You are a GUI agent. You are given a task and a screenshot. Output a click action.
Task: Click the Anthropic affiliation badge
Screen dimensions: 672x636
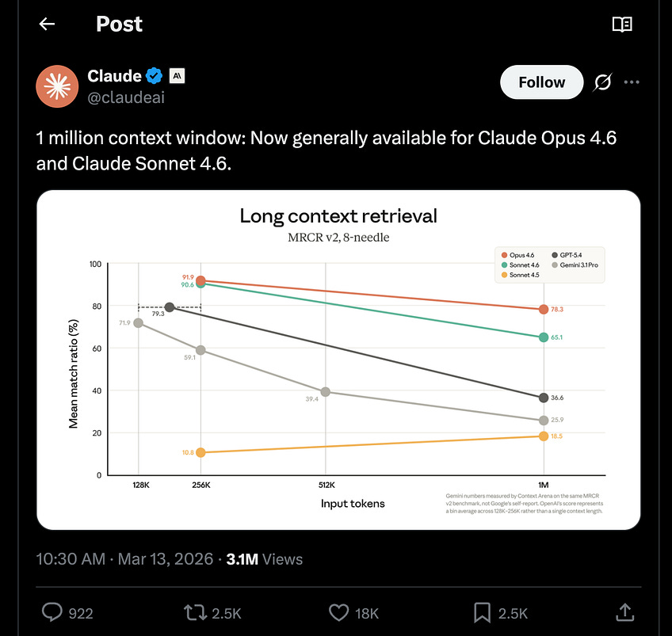click(x=178, y=76)
